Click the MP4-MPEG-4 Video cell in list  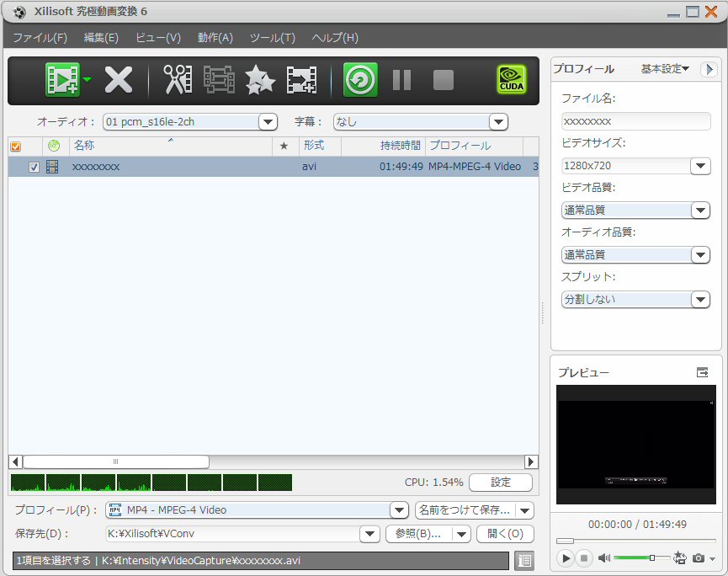(x=475, y=166)
